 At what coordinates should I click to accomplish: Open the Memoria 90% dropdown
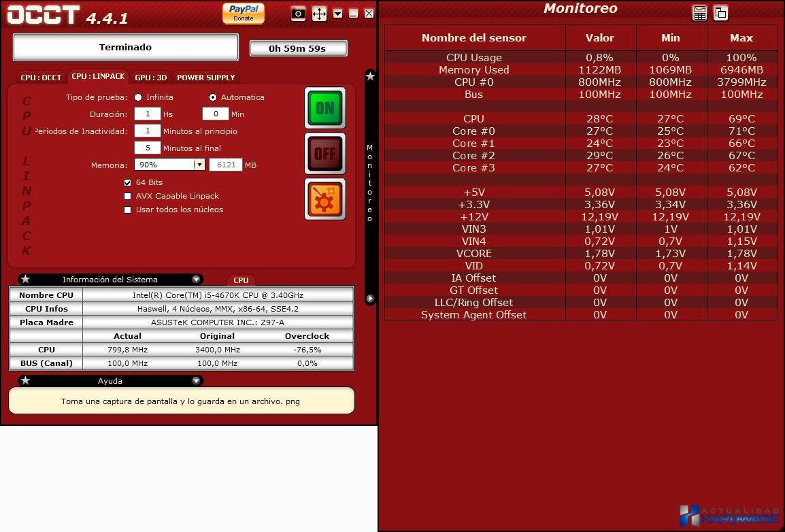point(199,165)
